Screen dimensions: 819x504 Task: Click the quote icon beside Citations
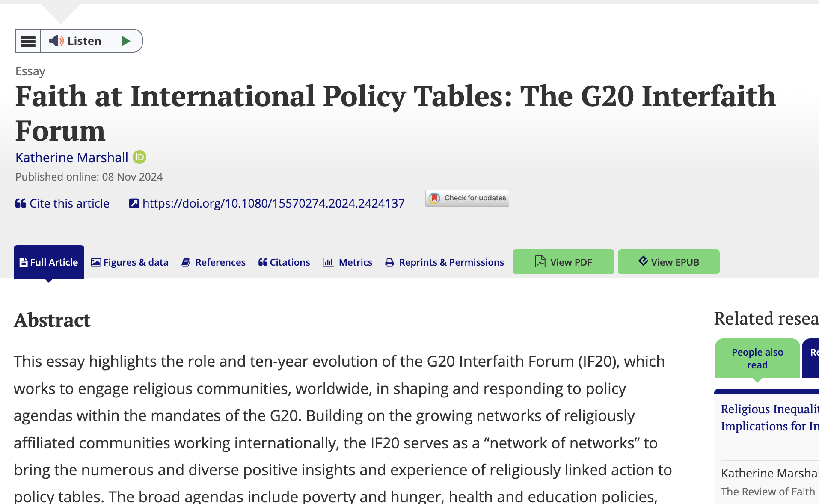263,262
